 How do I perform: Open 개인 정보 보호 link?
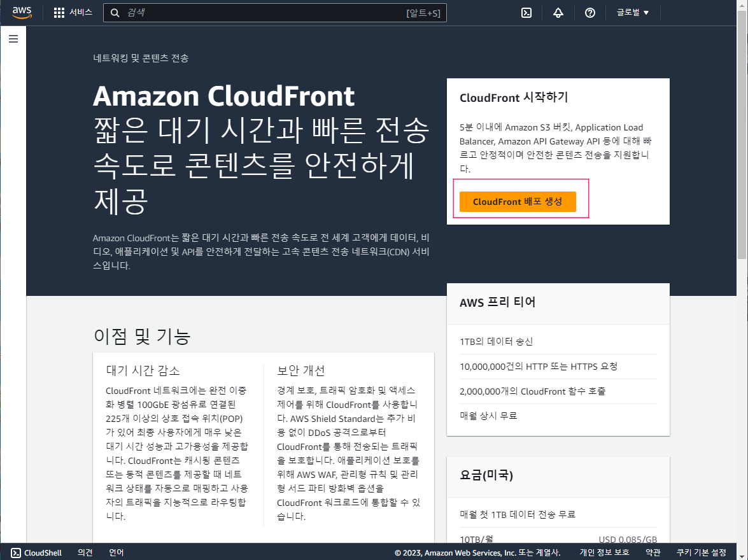pos(604,552)
